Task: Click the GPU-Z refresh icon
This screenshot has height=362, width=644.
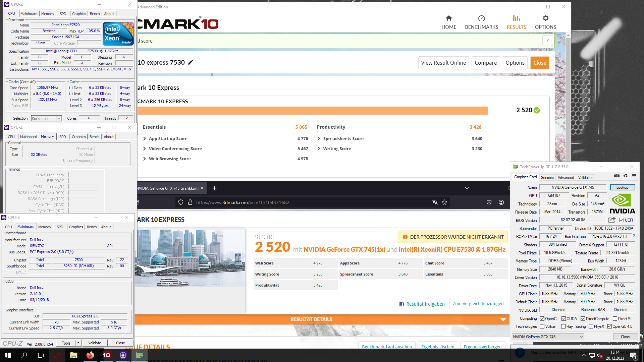Action: click(x=625, y=176)
